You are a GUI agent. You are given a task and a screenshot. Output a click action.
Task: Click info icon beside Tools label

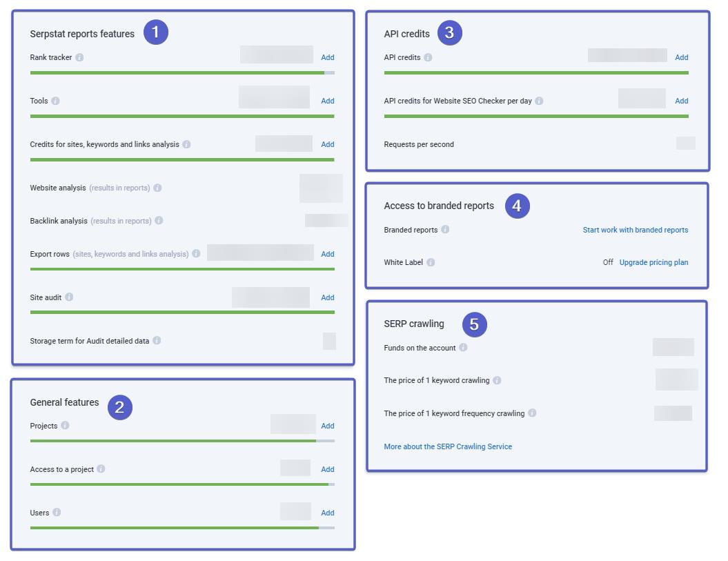coord(55,101)
